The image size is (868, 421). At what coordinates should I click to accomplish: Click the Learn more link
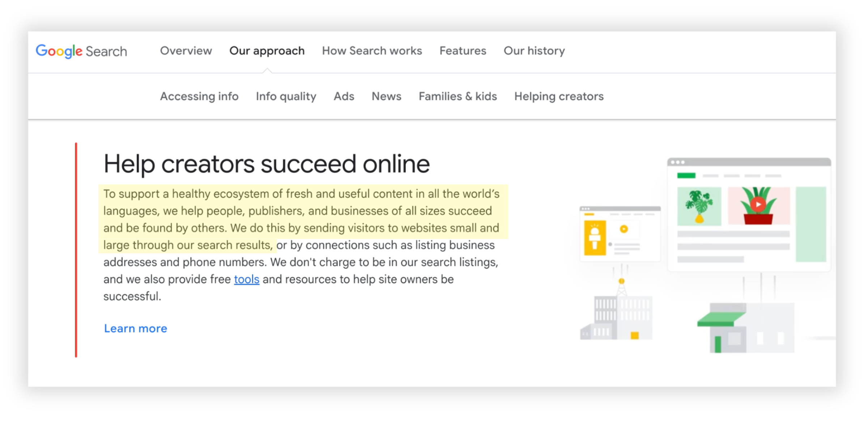point(135,328)
